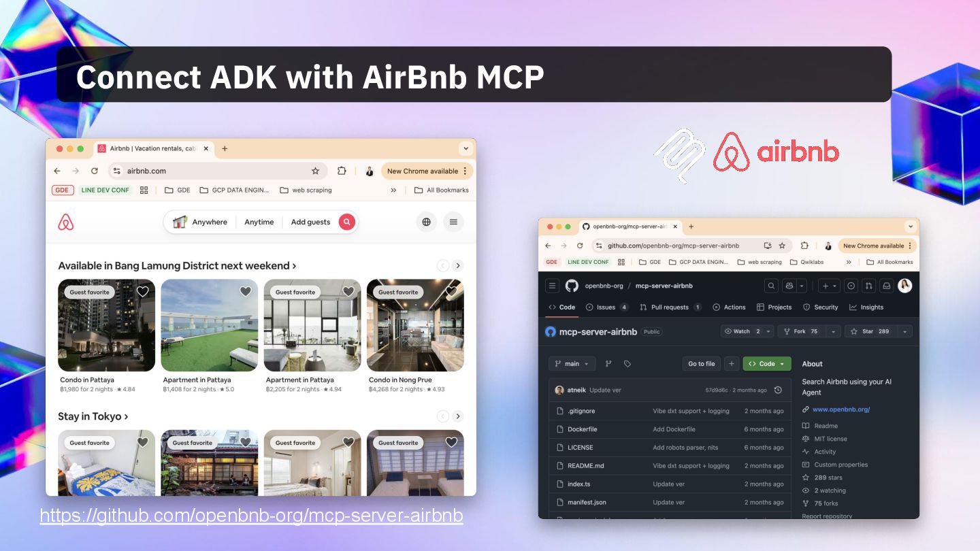Click the GitHub user avatar
This screenshot has height=551, width=980.
pyautogui.click(x=904, y=286)
